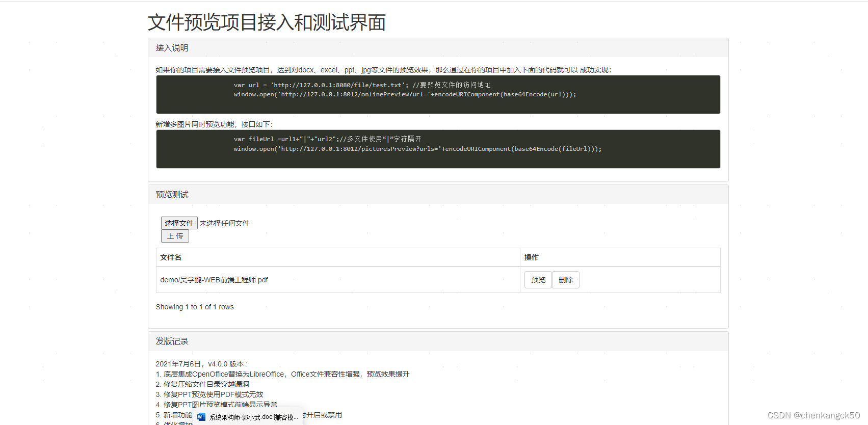
Task: Click the 接入说明 panel heading
Action: coord(172,48)
